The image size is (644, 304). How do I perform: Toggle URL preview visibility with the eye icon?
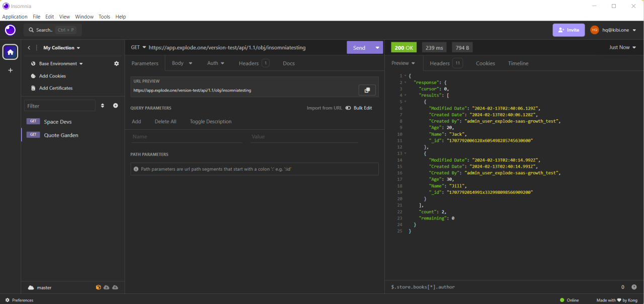point(348,108)
